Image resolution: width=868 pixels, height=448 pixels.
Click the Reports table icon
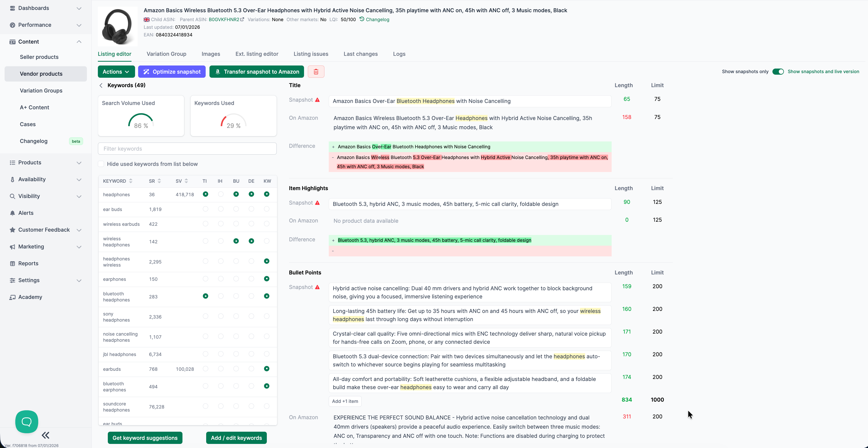coord(12,264)
